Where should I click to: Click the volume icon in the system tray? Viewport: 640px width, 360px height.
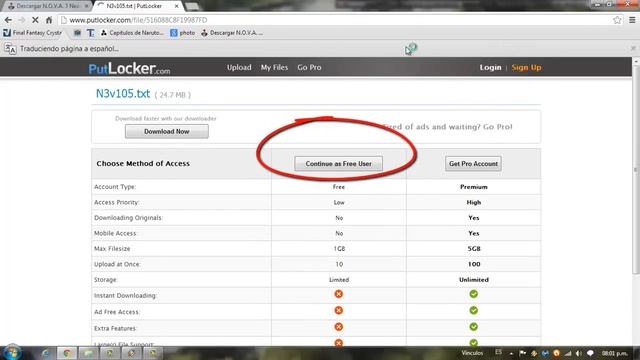[x=579, y=353]
